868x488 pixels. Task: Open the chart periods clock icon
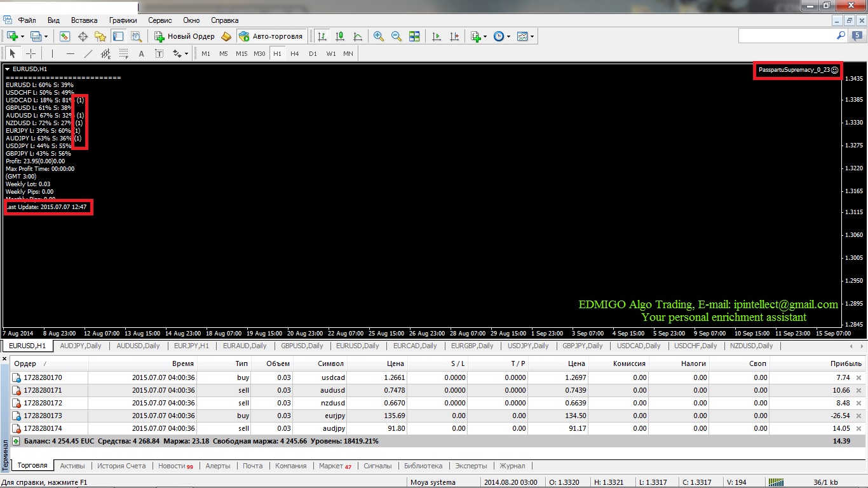(498, 36)
